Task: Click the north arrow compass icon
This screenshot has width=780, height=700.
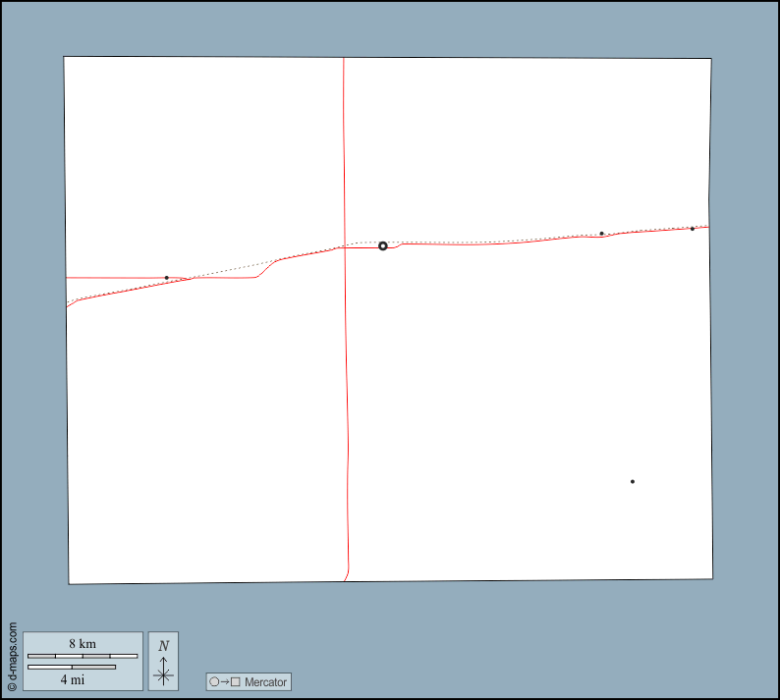Action: pyautogui.click(x=163, y=670)
